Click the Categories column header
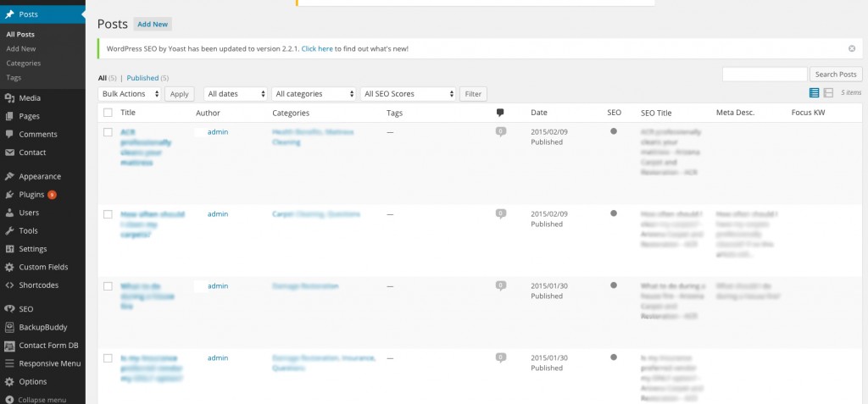The width and height of the screenshot is (868, 404). pyautogui.click(x=291, y=113)
